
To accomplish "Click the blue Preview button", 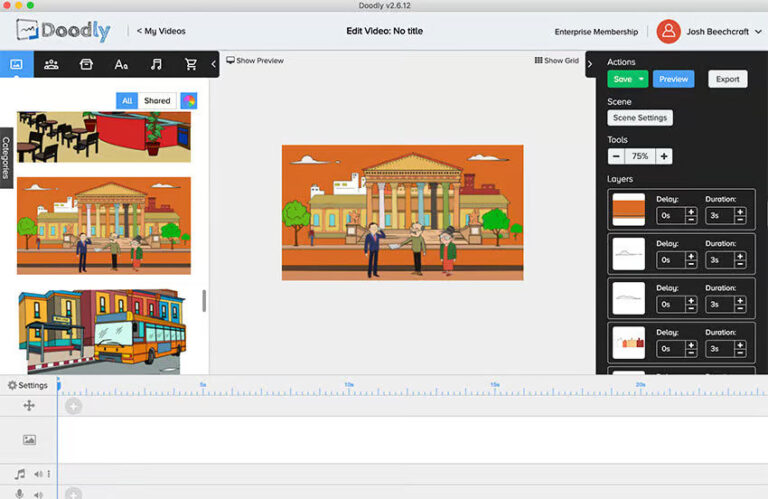I will [x=673, y=79].
